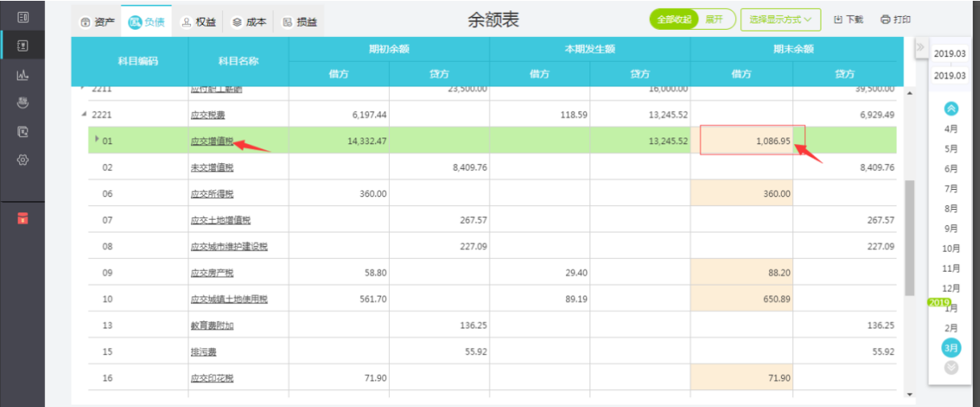Click the 下载 download icon button
This screenshot has height=407, width=980.
coord(848,19)
